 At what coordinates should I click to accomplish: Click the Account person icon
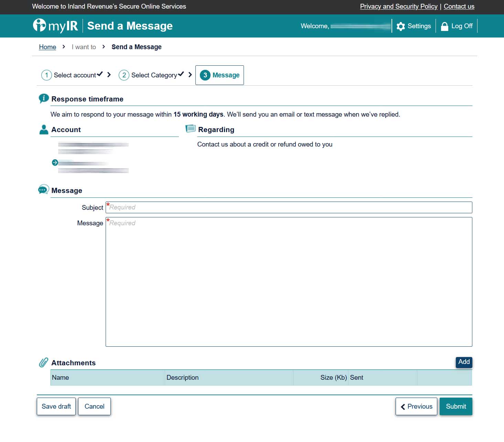(x=44, y=129)
